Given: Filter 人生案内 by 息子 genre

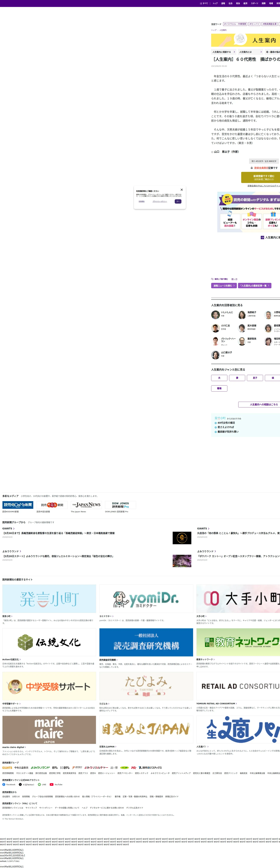Looking at the screenshot, I should coord(255,378).
